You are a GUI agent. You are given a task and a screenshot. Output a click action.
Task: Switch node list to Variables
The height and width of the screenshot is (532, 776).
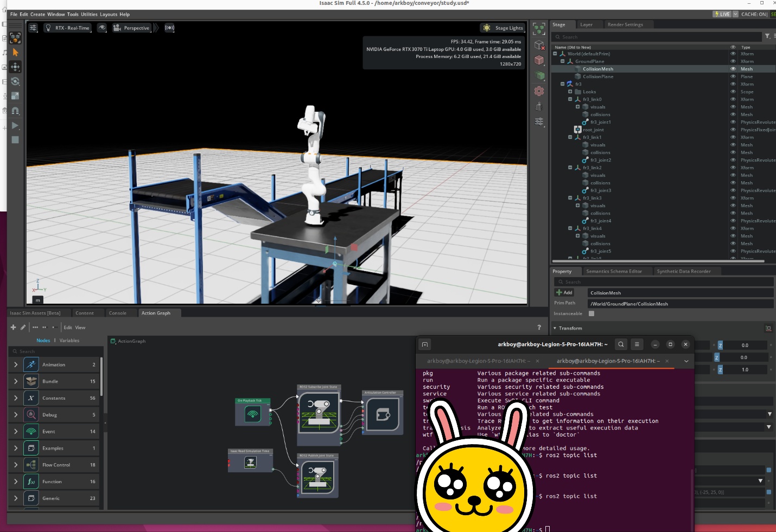69,341
